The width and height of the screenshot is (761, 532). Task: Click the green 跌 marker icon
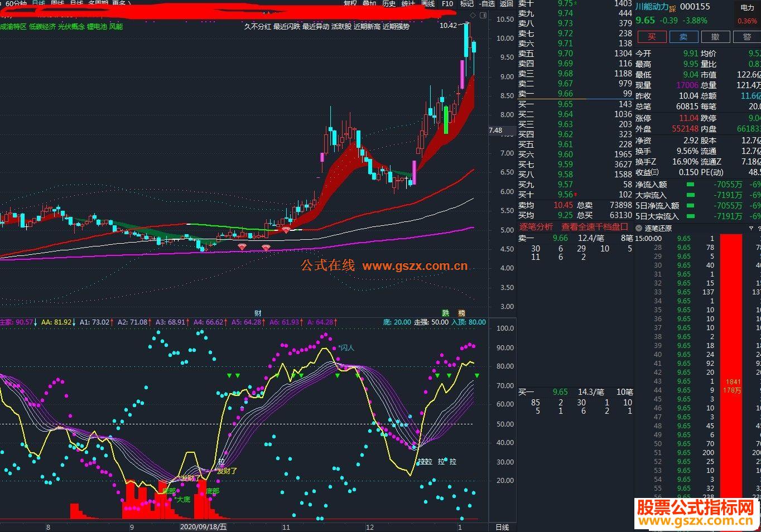[x=446, y=313]
